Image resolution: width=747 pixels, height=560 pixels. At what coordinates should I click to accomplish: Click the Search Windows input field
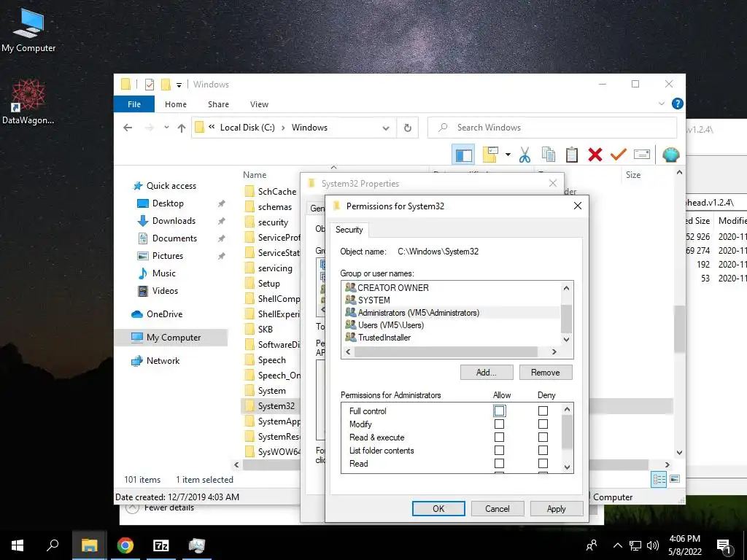(x=552, y=128)
